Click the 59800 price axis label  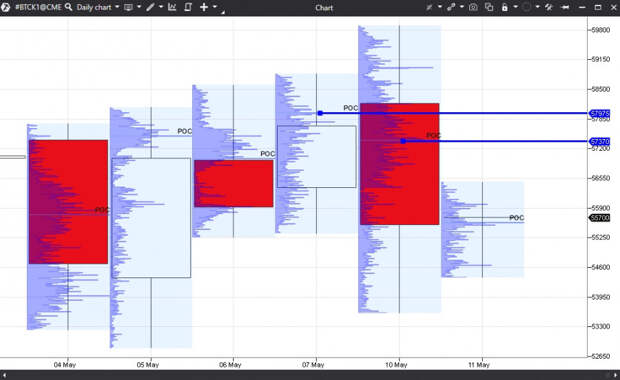(x=601, y=30)
